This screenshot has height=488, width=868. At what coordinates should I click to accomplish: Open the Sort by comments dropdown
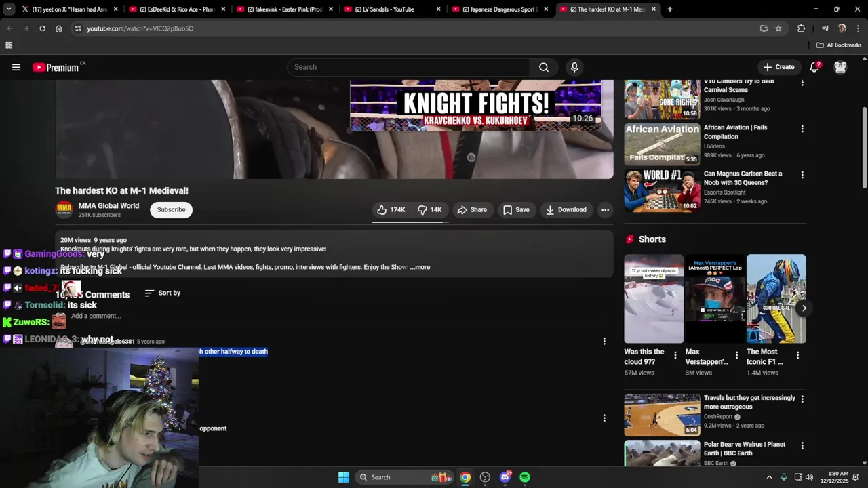tap(163, 293)
